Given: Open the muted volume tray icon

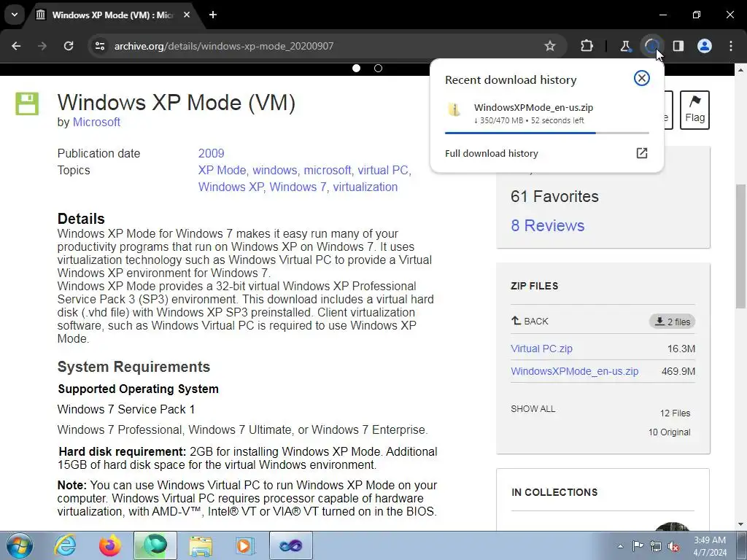Looking at the screenshot, I should click(673, 546).
